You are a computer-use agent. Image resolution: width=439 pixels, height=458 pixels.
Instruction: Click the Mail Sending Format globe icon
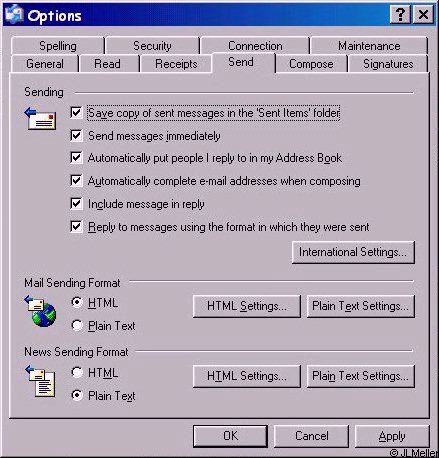point(40,311)
